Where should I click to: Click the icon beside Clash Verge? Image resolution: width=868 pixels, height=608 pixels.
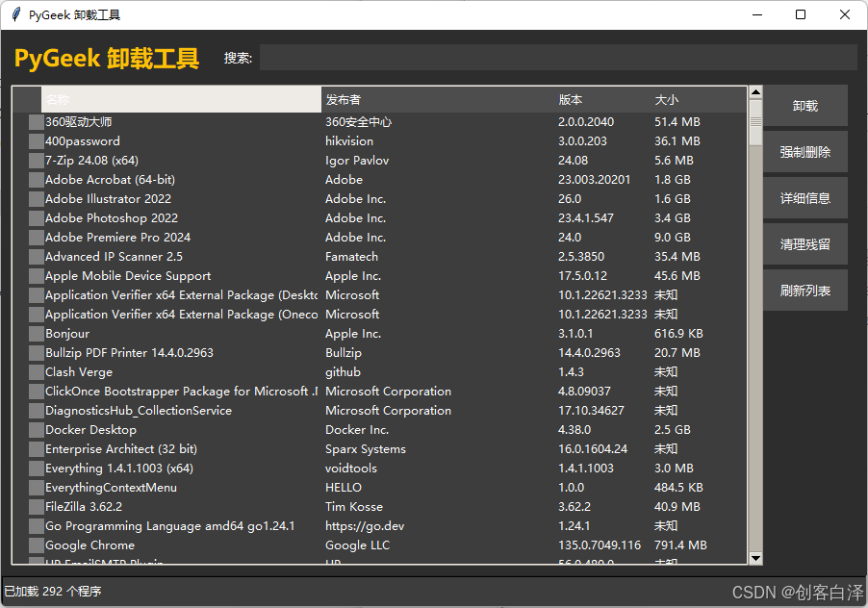37,372
